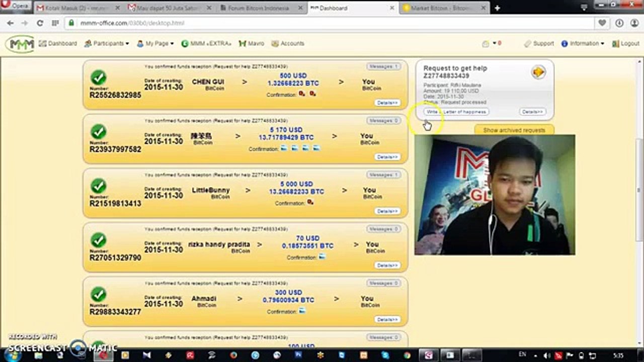The image size is (644, 362).
Task: Close the Dashboard tab
Action: pos(391,8)
